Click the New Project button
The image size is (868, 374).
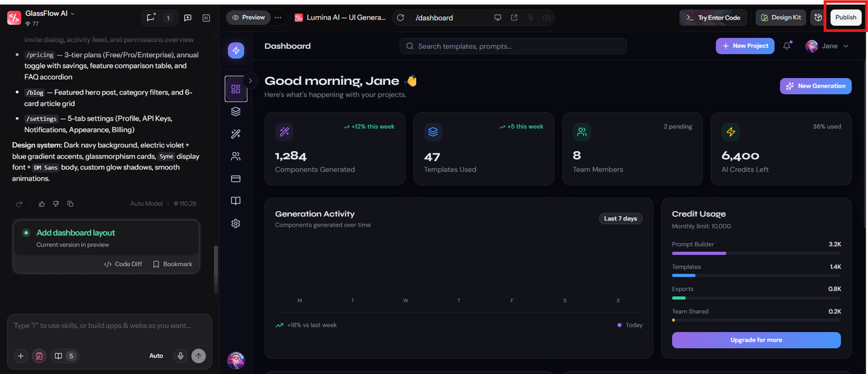tap(745, 45)
